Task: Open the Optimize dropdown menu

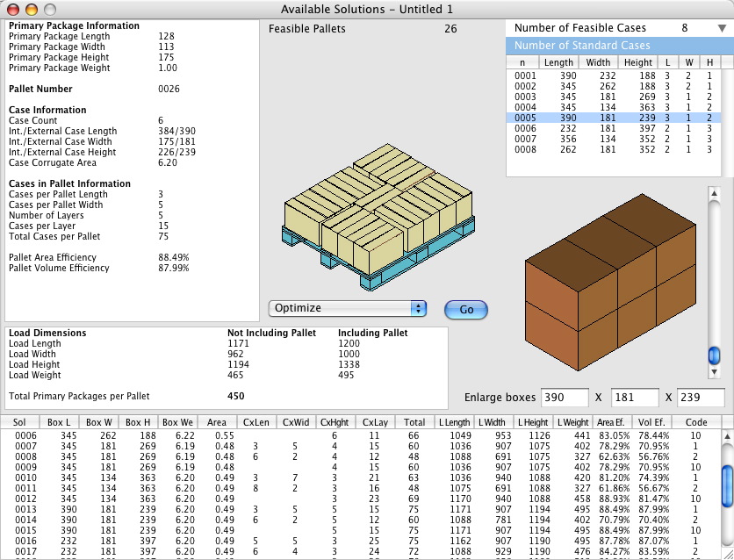Action: (347, 308)
